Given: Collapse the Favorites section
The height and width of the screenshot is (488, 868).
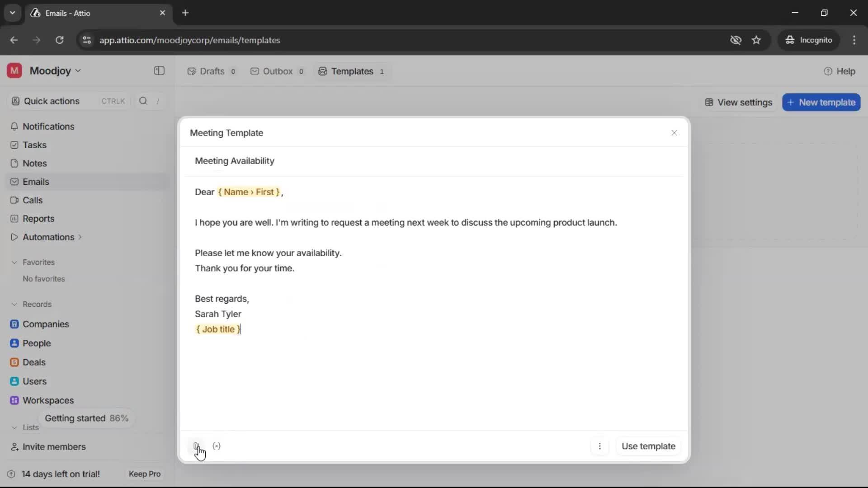Looking at the screenshot, I should [x=15, y=262].
